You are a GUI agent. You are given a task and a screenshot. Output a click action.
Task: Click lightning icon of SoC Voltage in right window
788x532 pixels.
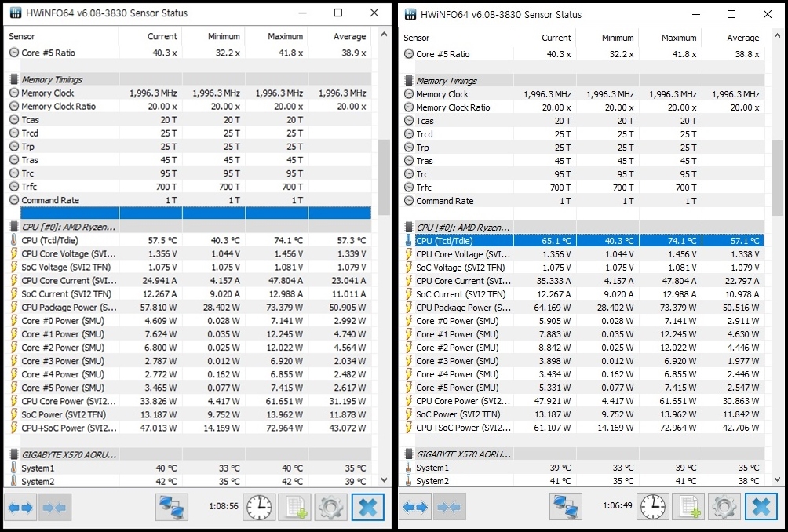409,268
